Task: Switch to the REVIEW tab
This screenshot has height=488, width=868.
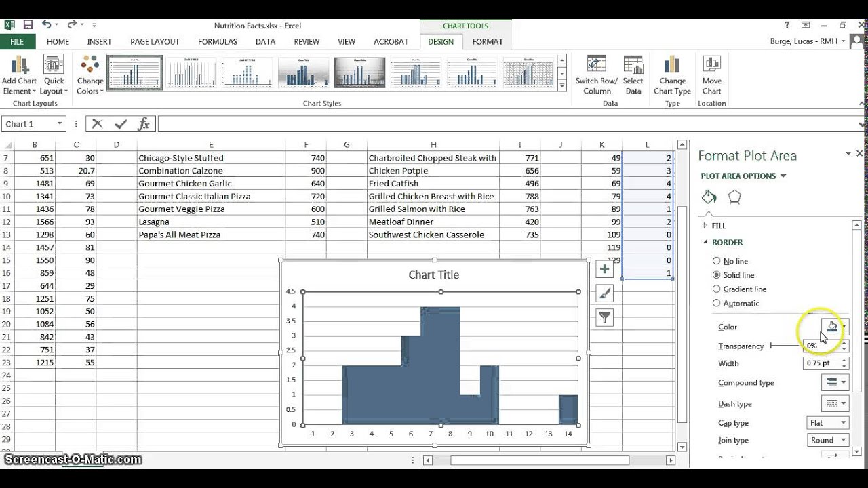Action: point(307,42)
